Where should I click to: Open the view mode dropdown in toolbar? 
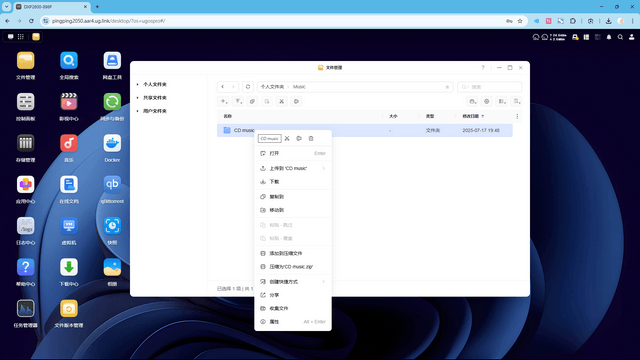502,101
